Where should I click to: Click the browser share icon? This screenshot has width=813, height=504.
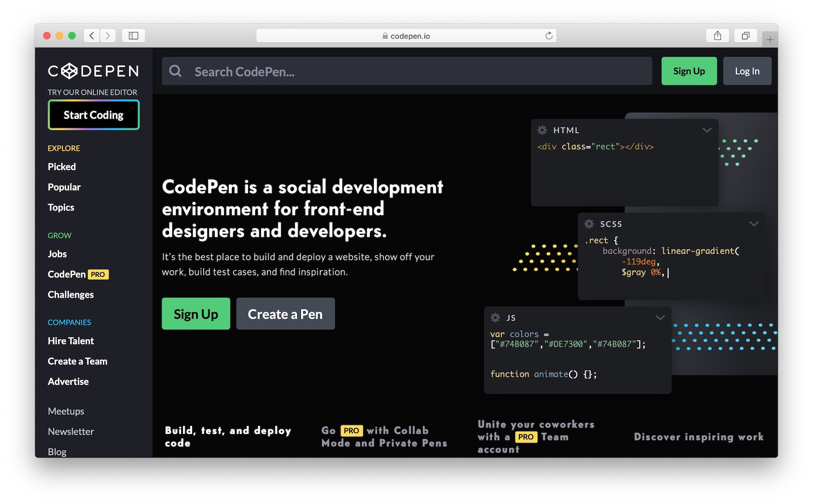point(718,35)
